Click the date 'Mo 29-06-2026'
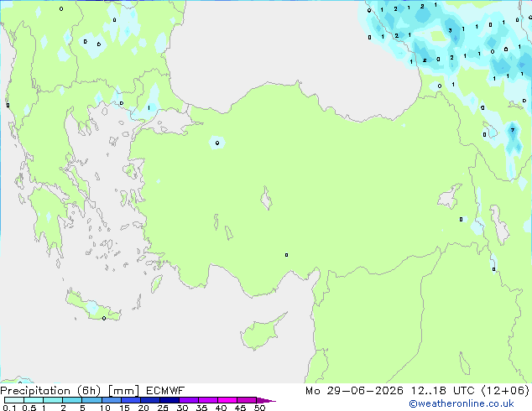This screenshot has height=411, width=532. click(x=354, y=391)
